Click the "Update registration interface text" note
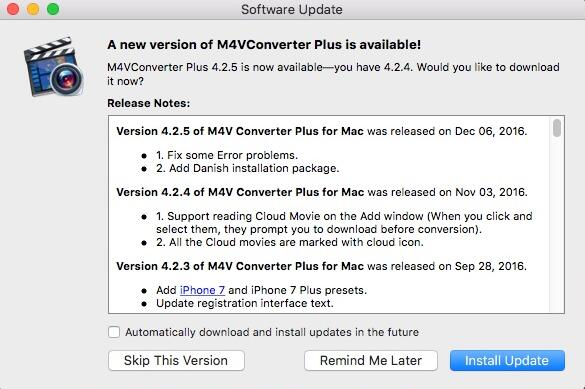This screenshot has height=389, width=585. pos(245,303)
